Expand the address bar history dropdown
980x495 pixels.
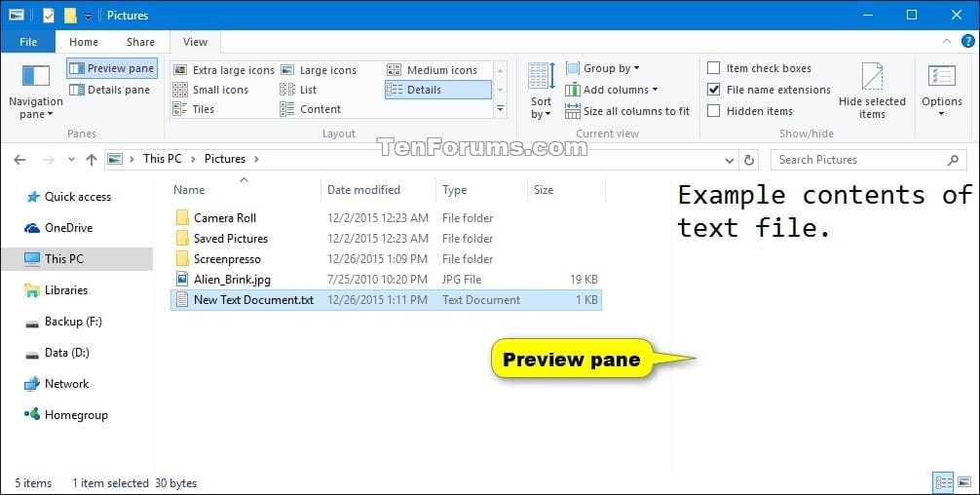click(730, 160)
